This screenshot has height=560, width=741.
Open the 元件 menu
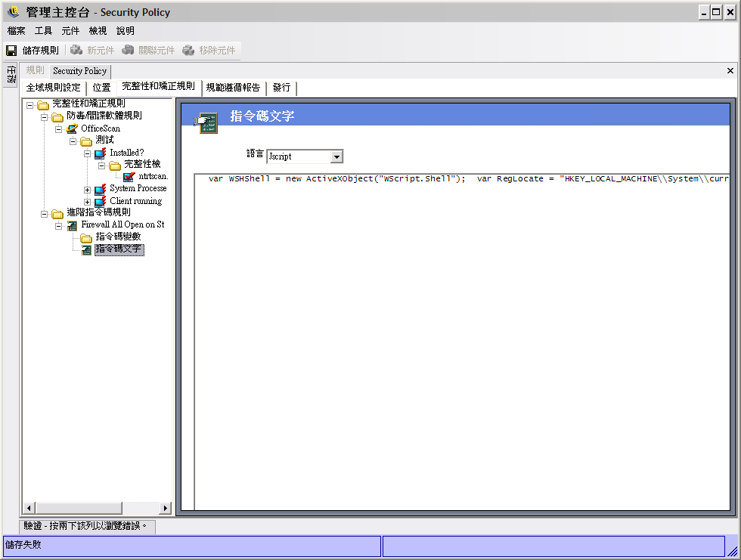70,31
